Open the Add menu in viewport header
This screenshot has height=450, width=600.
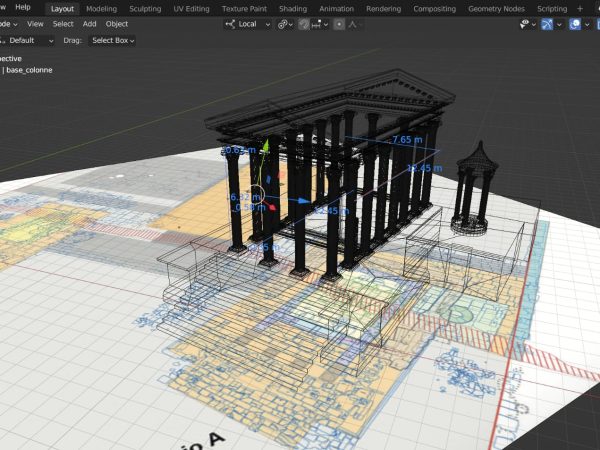[x=89, y=24]
